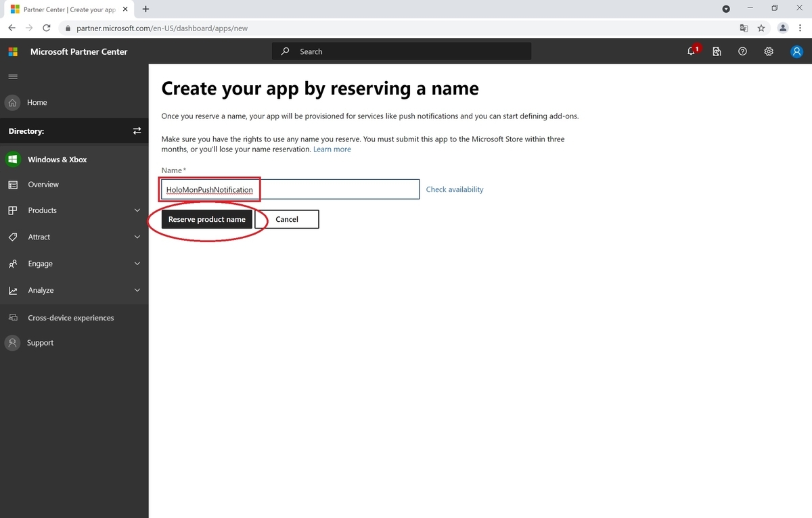This screenshot has width=812, height=518.
Task: Click the Windows & Xbox green icon
Action: point(12,160)
